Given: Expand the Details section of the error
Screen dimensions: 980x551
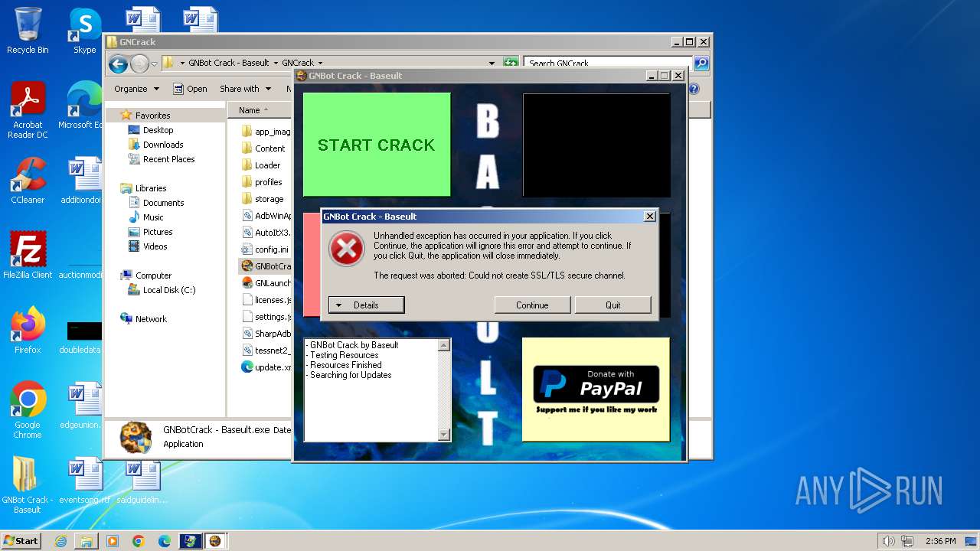Looking at the screenshot, I should pyautogui.click(x=366, y=305).
